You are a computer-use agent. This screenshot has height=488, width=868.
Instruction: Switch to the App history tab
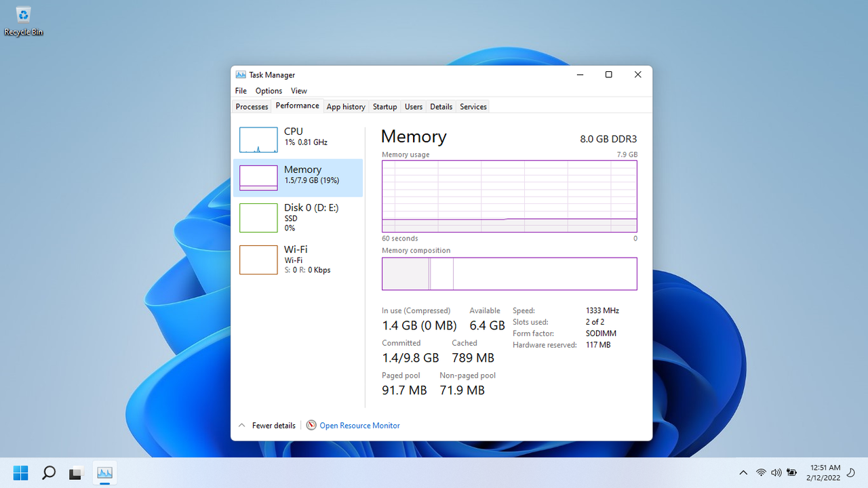click(x=346, y=106)
